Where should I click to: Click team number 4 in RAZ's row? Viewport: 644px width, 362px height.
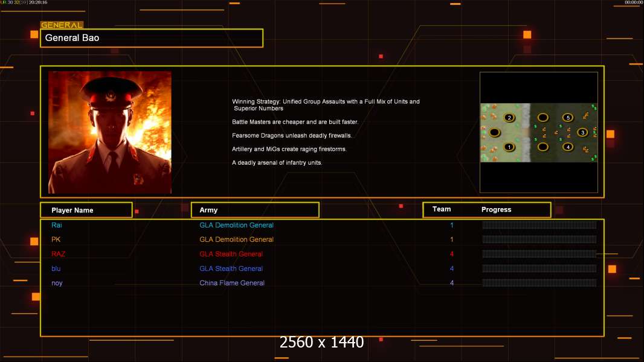451,254
